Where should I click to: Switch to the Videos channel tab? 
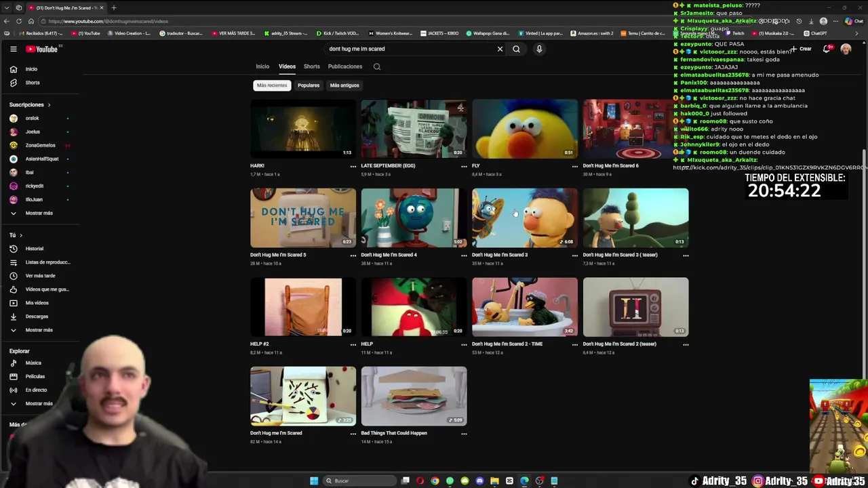pos(287,66)
